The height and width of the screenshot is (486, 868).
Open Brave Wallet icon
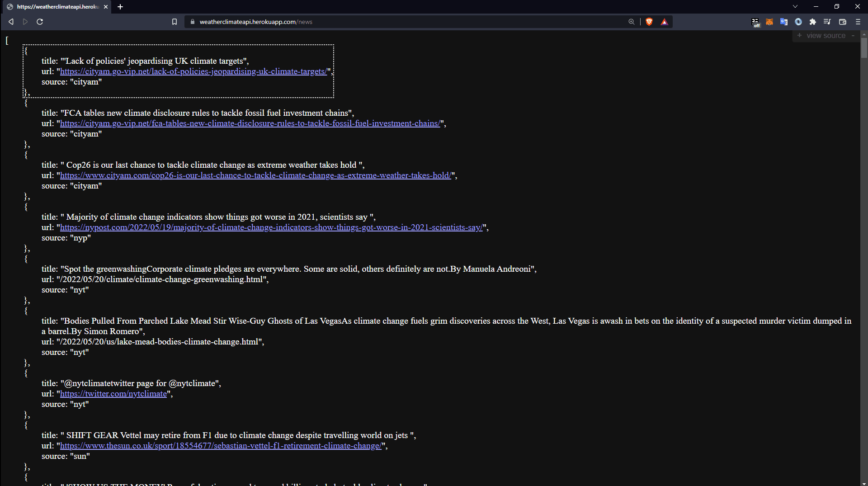843,22
